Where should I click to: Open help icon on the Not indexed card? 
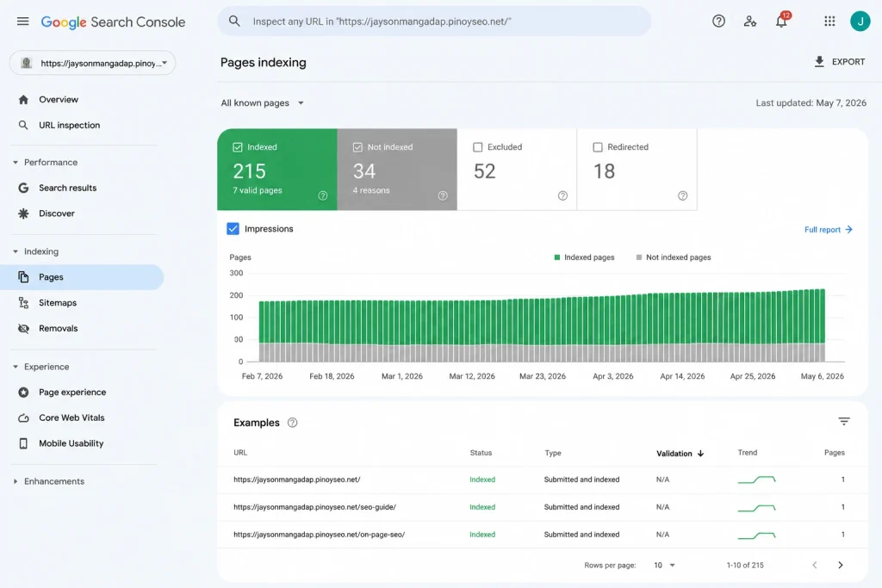point(443,195)
